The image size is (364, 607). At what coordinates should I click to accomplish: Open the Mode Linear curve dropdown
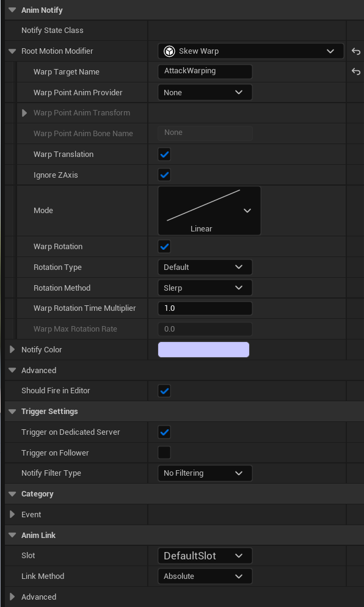pos(209,211)
